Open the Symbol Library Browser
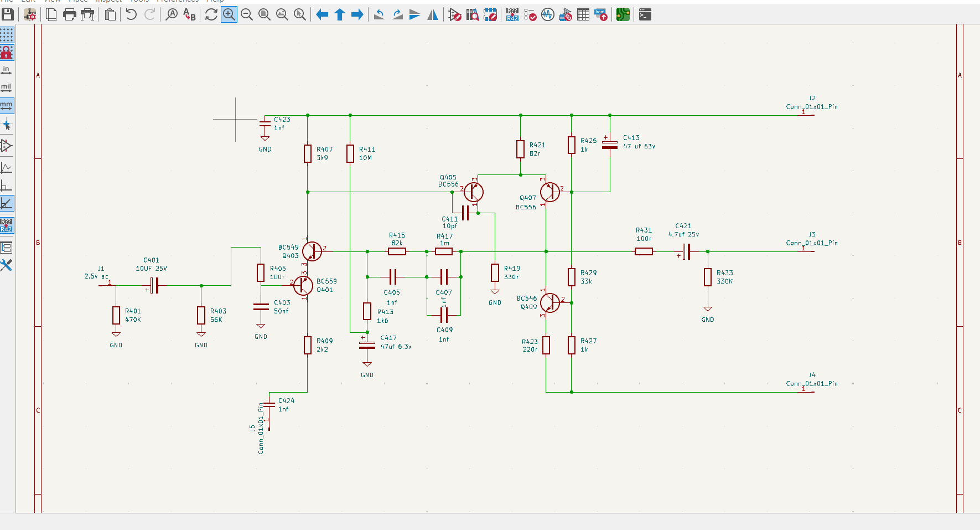 [x=473, y=14]
